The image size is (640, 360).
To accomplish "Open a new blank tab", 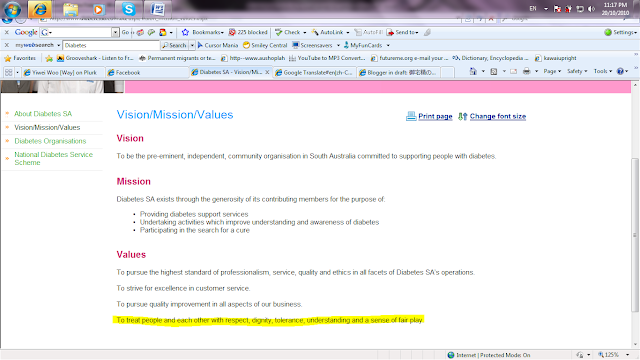I will 447,72.
